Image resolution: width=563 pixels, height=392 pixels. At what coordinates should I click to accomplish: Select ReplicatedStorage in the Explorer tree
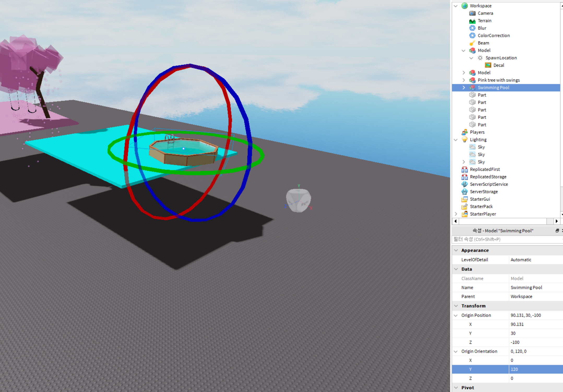(x=488, y=177)
